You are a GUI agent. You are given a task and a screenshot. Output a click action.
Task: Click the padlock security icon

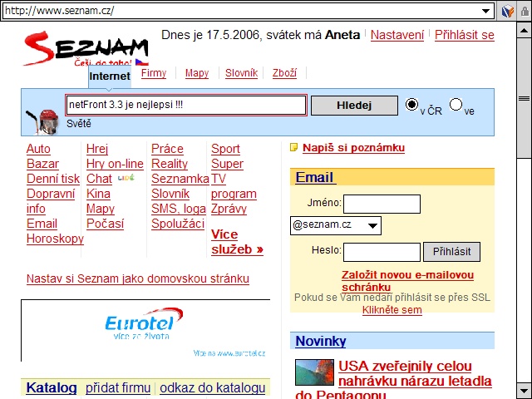point(525,11)
